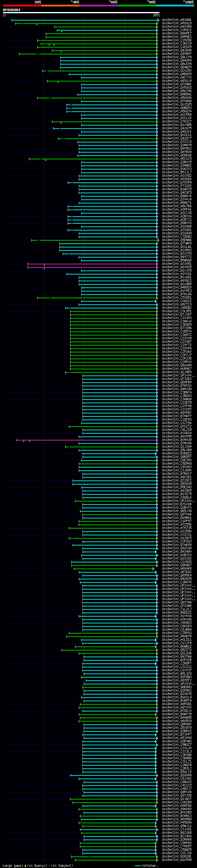Select hit label UniRef100_A9UUK8
Screen dimensions: 197x868
tap(176, 568)
